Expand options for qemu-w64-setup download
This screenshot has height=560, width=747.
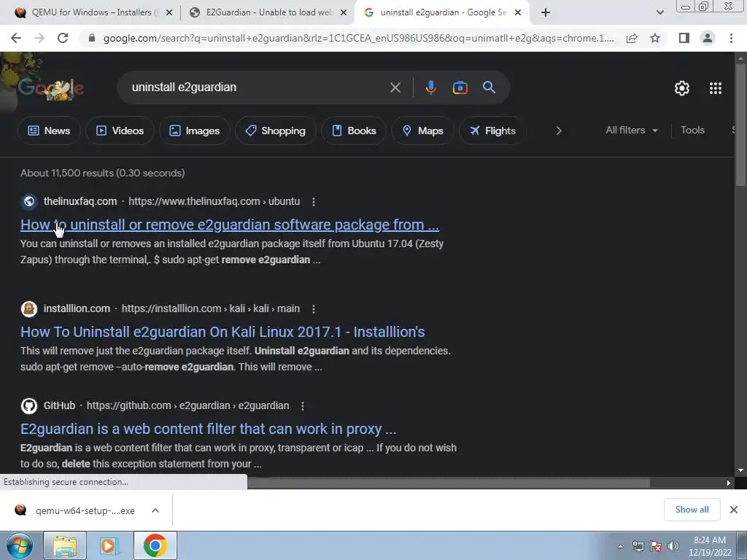pos(155,510)
